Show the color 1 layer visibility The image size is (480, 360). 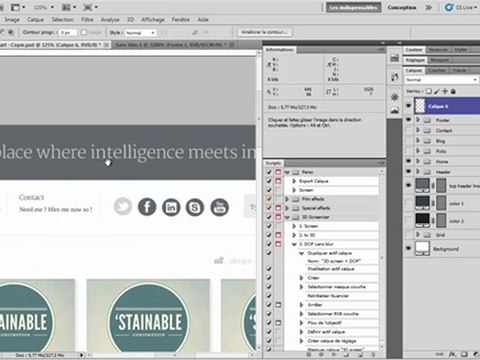(408, 203)
